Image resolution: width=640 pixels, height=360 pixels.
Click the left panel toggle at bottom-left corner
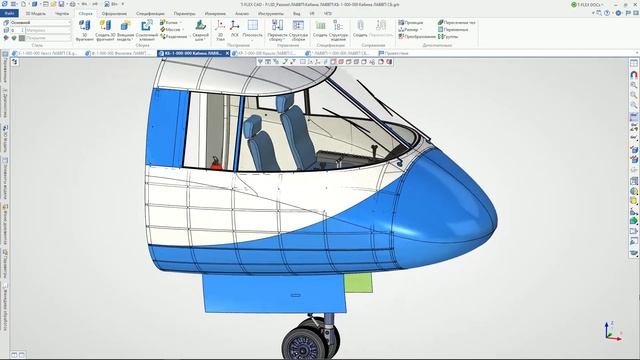click(14, 355)
